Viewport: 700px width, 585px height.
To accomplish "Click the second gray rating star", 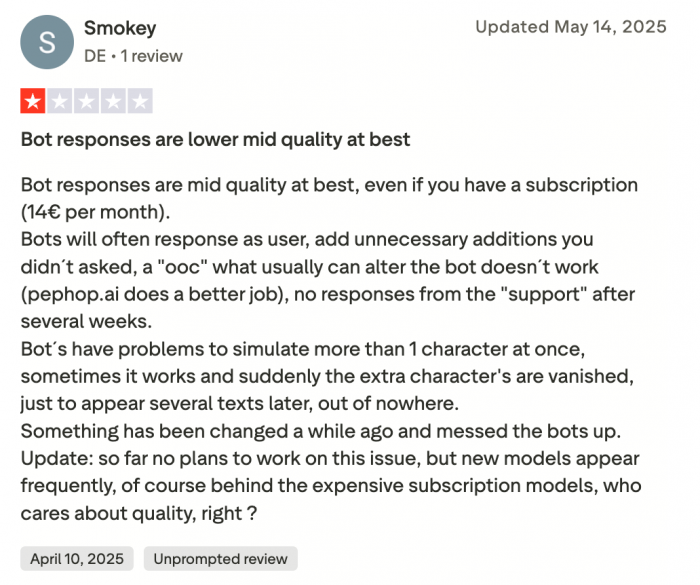I will click(59, 101).
